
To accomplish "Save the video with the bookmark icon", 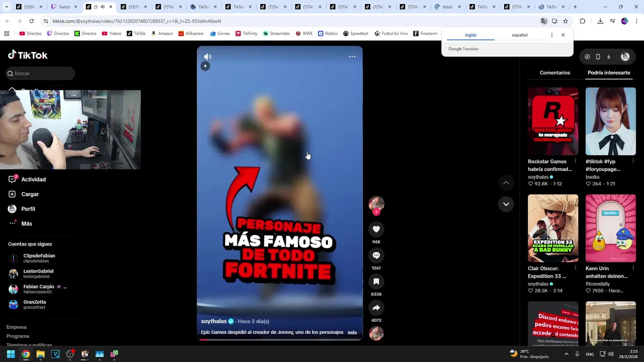I will 376,282.
